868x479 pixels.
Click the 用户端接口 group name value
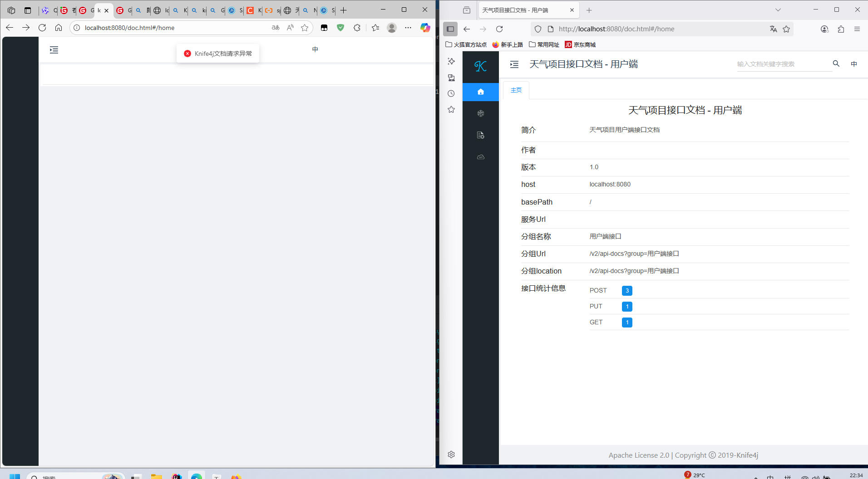606,236
